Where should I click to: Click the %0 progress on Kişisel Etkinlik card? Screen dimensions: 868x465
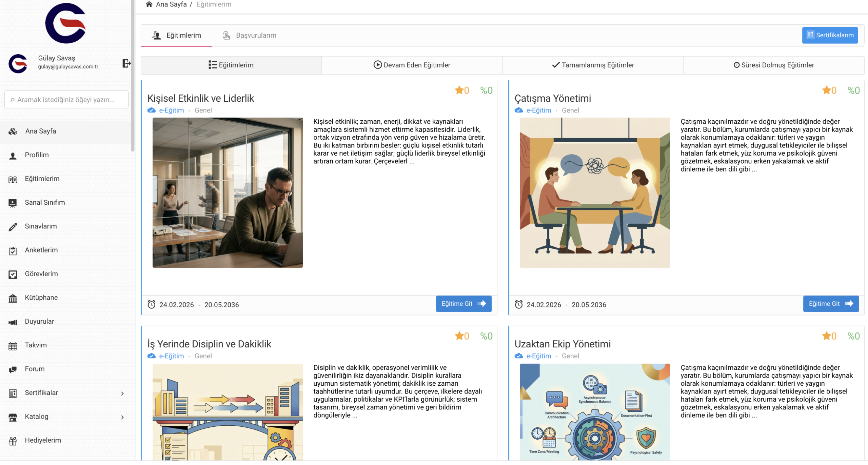pyautogui.click(x=486, y=90)
